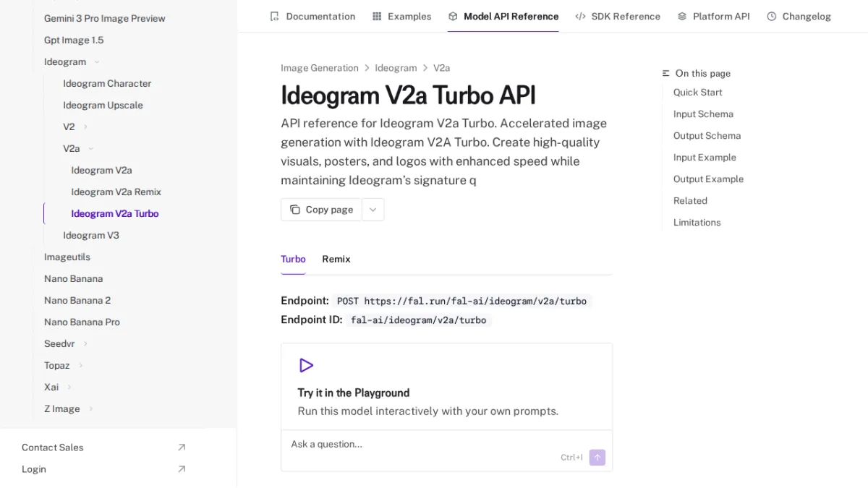Viewport: 868px width, 488px height.
Task: Switch to the Remix endpoint tab
Action: pyautogui.click(x=336, y=259)
